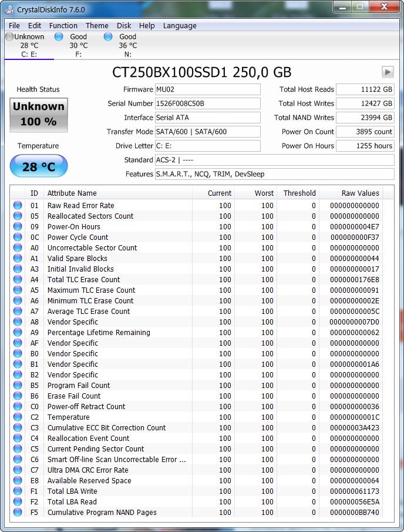Click the Interface Serial ATA field
Image resolution: width=404 pixels, height=532 pixels.
click(x=208, y=118)
